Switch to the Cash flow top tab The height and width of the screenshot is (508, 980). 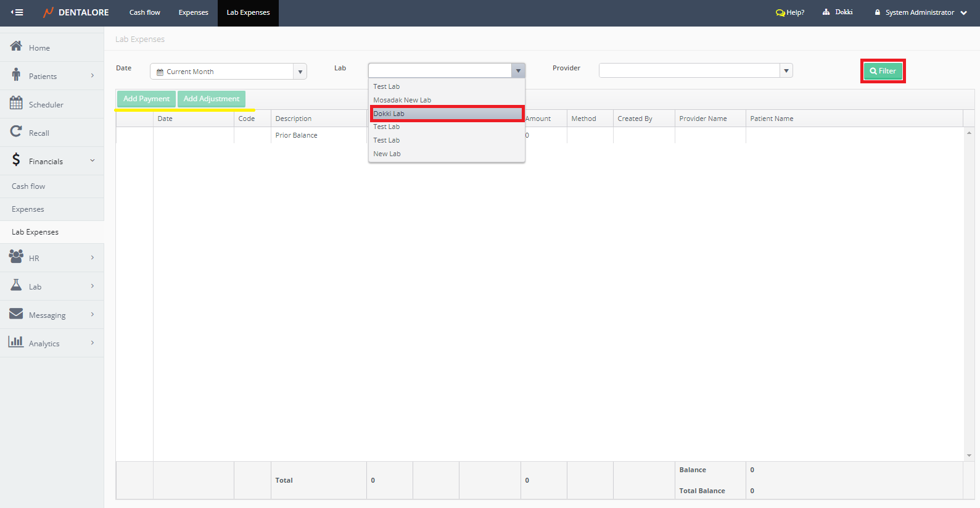click(144, 12)
